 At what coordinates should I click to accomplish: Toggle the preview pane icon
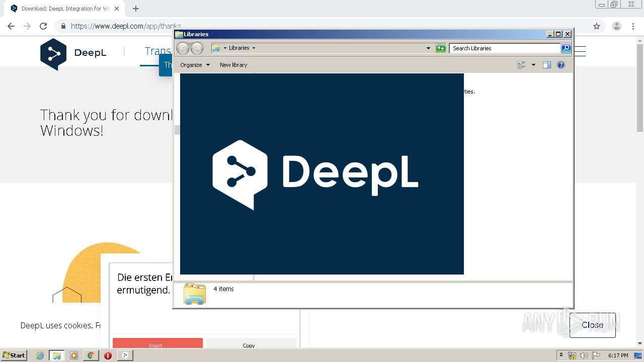pos(547,65)
